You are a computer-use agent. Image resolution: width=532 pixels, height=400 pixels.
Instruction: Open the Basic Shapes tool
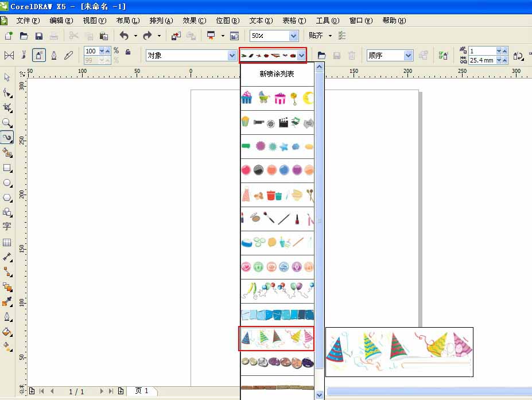click(x=7, y=212)
